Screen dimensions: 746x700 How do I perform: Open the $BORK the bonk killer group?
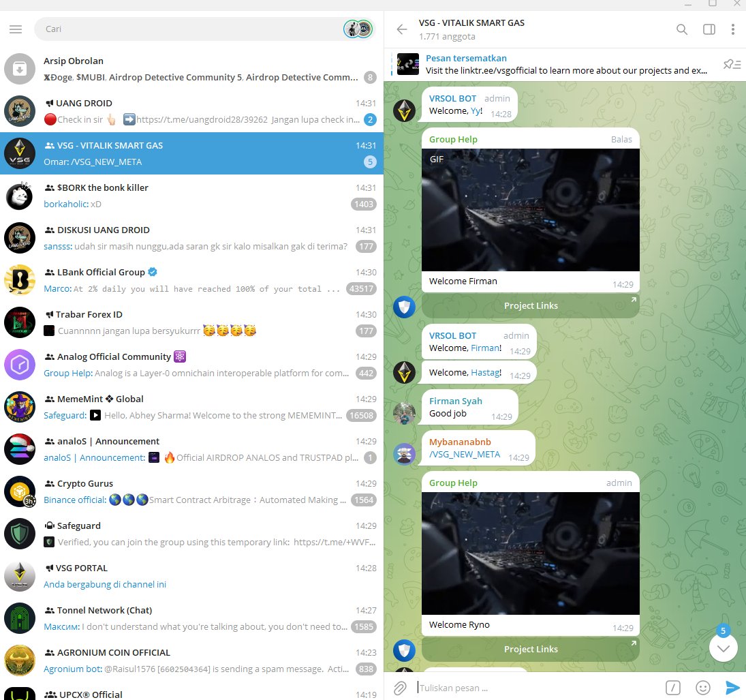point(191,196)
